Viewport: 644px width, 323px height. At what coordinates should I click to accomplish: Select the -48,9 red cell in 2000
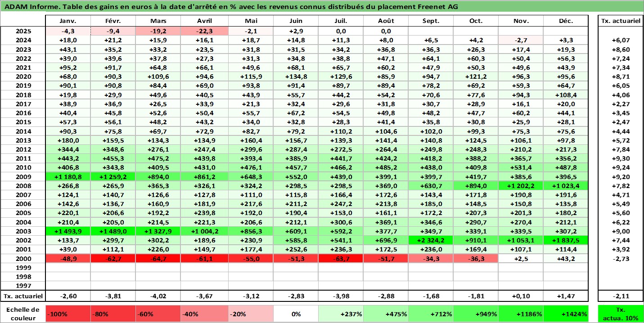point(68,259)
